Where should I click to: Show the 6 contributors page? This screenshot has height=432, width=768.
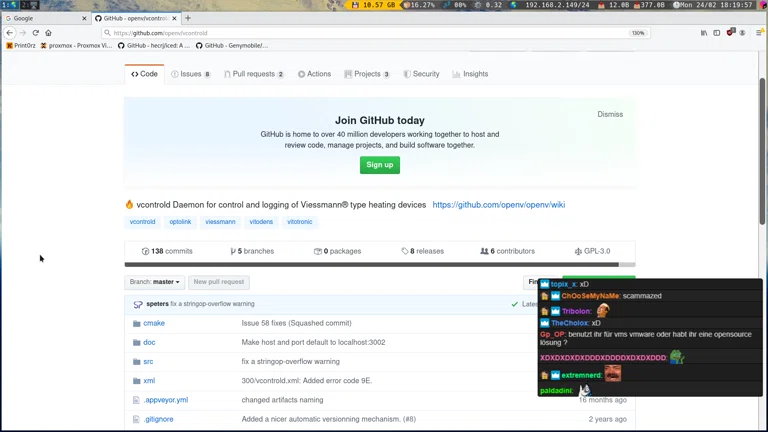508,251
